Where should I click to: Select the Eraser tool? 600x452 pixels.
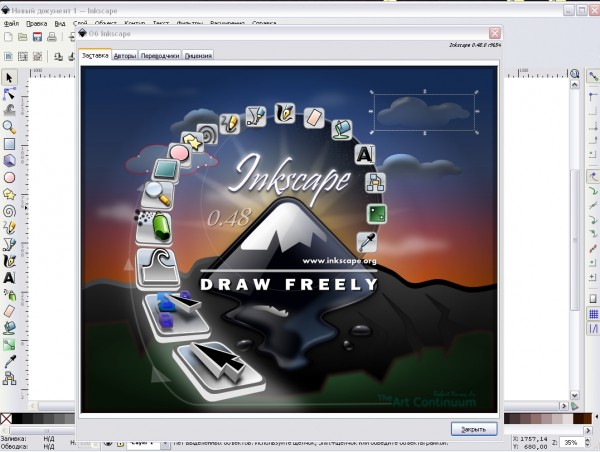[x=9, y=311]
